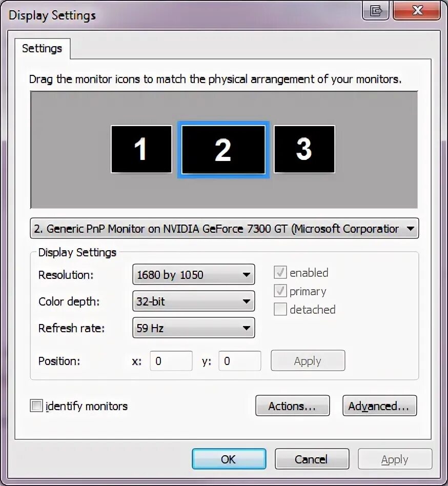Toggle the primary checkbox
448x486 pixels.
pyautogui.click(x=280, y=291)
